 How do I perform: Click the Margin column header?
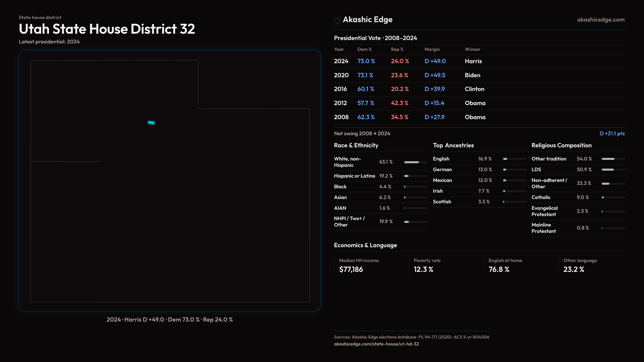point(432,49)
